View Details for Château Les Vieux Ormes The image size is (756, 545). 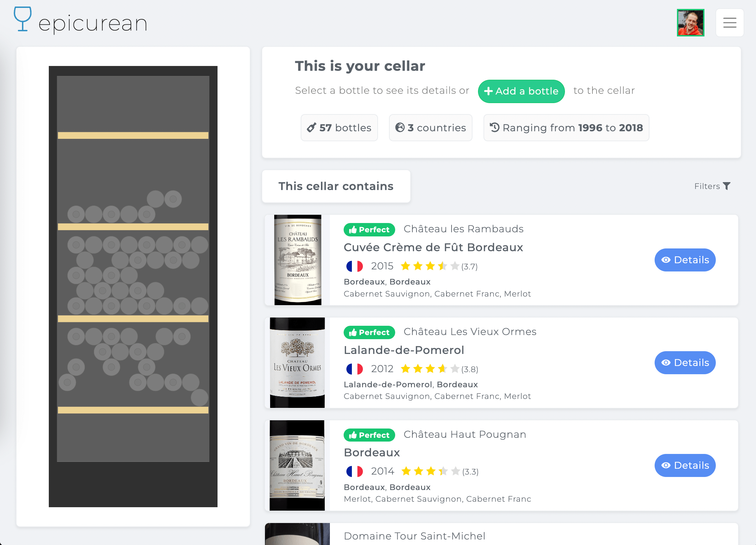pyautogui.click(x=685, y=363)
